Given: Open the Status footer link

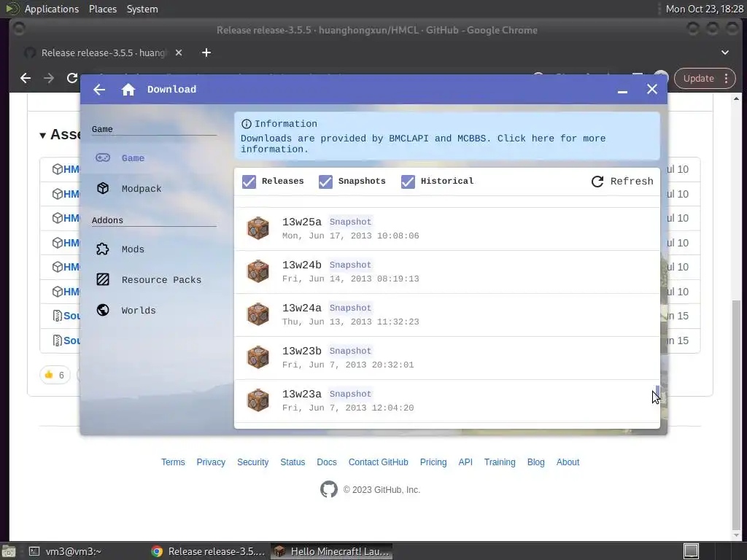Looking at the screenshot, I should [293, 462].
